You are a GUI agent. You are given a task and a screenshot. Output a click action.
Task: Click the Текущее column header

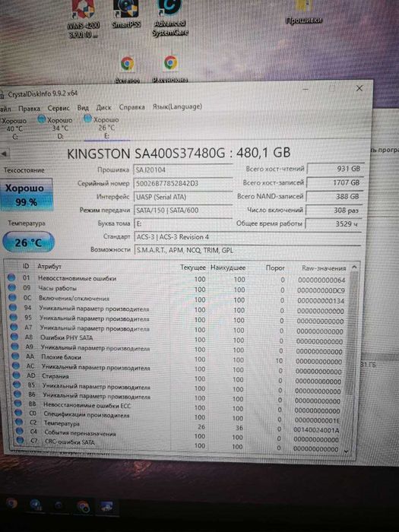click(x=193, y=268)
